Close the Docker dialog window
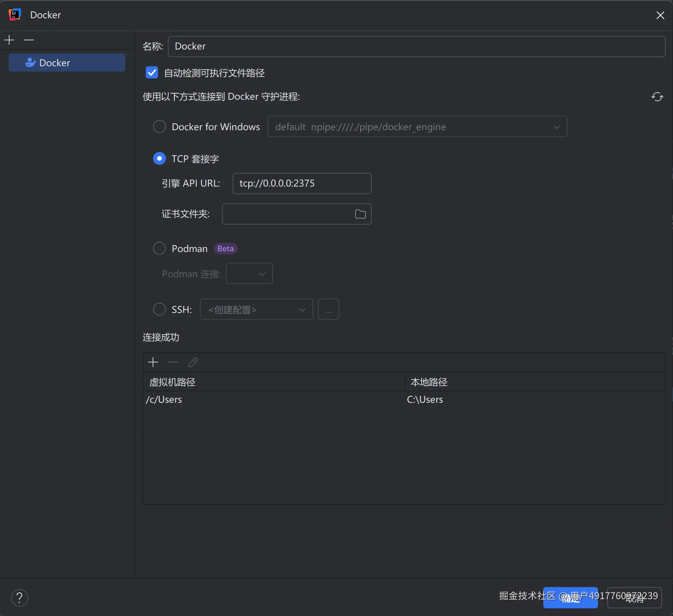This screenshot has width=673, height=616. click(660, 15)
